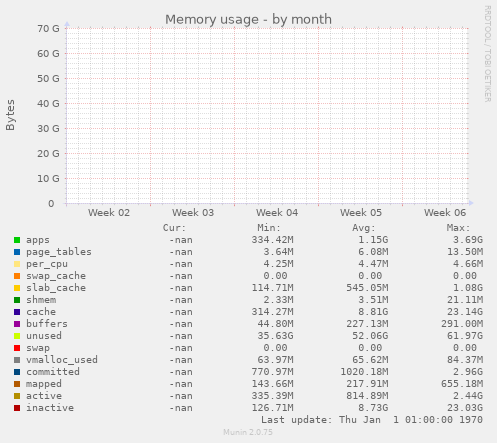This screenshot has height=443, width=497.
Task: Click apps min value '334.42M'
Action: coord(273,240)
